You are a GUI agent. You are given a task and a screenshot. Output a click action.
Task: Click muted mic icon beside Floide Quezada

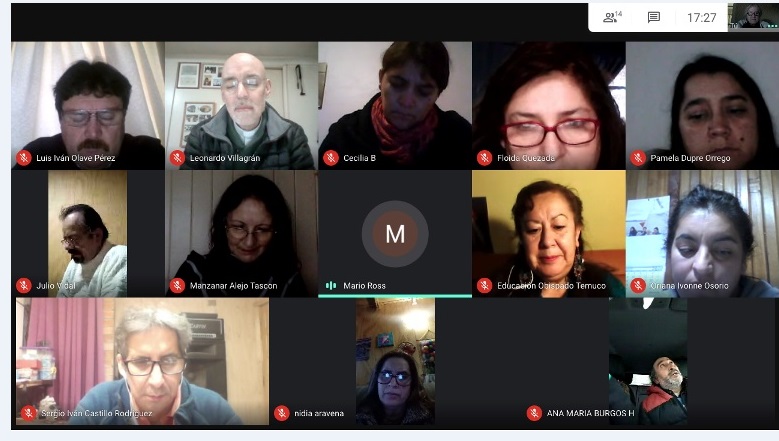[484, 158]
